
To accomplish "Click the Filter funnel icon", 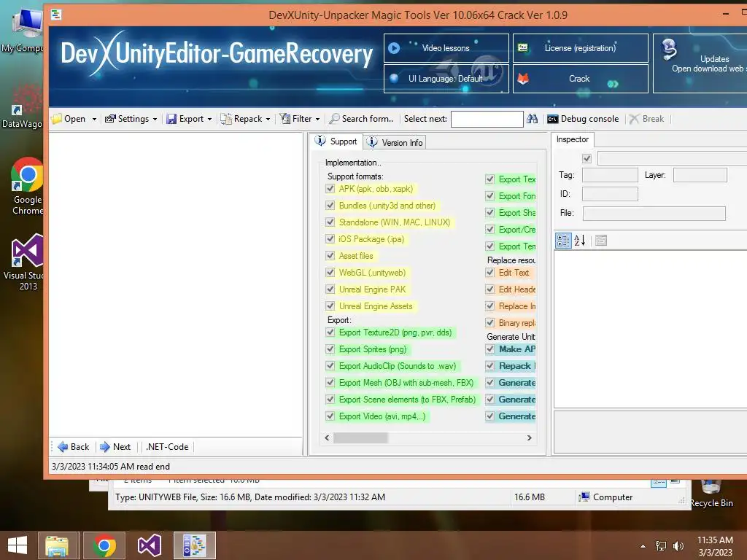I will tap(285, 119).
